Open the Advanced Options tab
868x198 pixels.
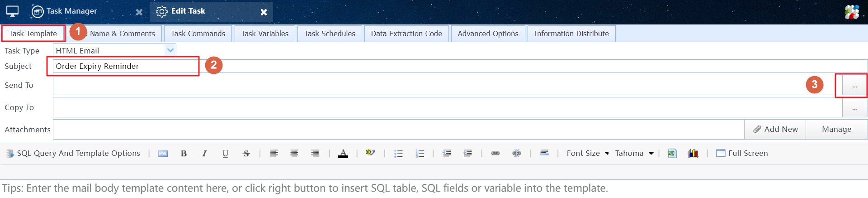[488, 34]
